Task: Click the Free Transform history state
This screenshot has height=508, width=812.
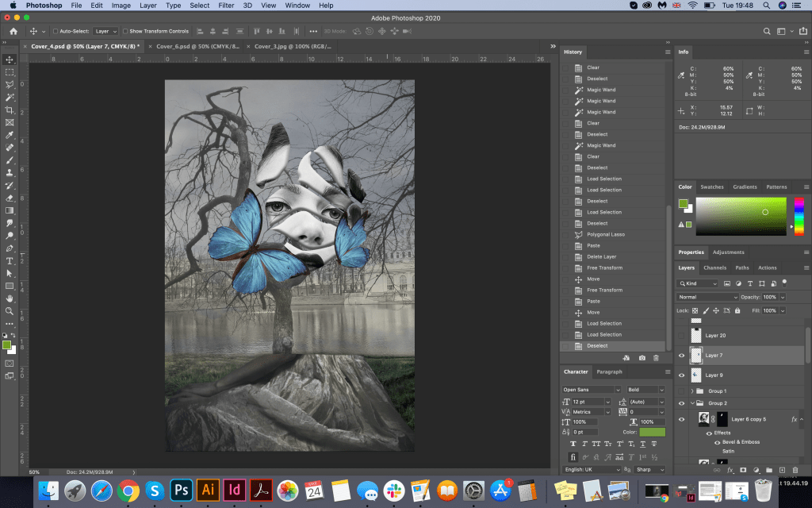Action: click(604, 267)
